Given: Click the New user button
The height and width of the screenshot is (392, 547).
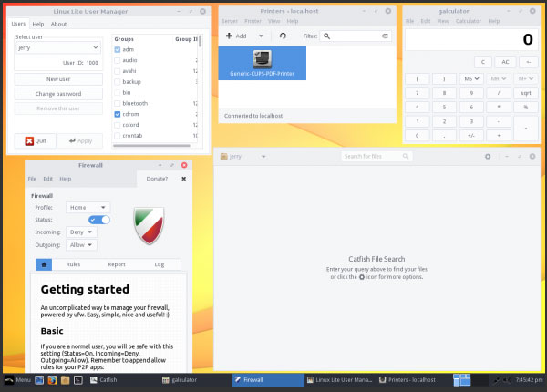Looking at the screenshot, I should click(58, 79).
